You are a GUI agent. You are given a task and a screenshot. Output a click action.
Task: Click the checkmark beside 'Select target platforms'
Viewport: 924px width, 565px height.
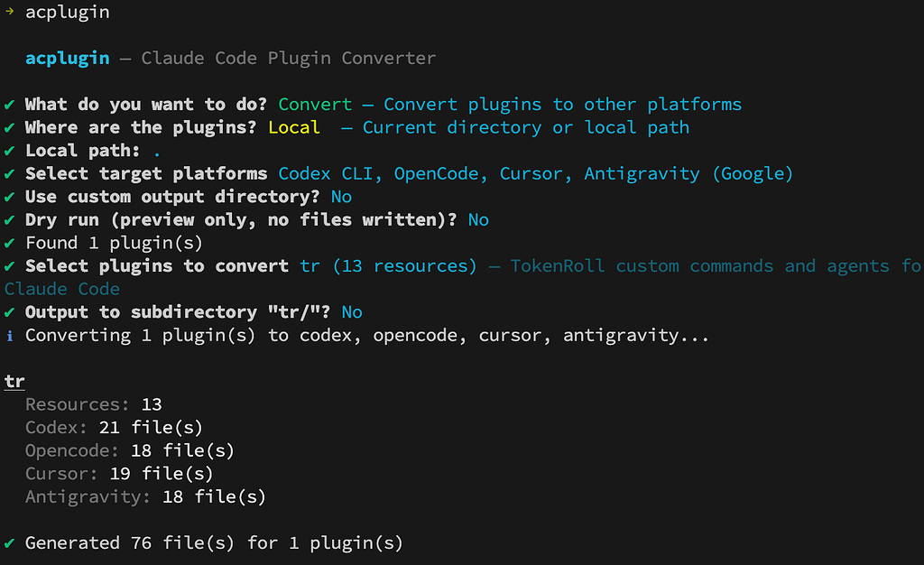click(9, 174)
